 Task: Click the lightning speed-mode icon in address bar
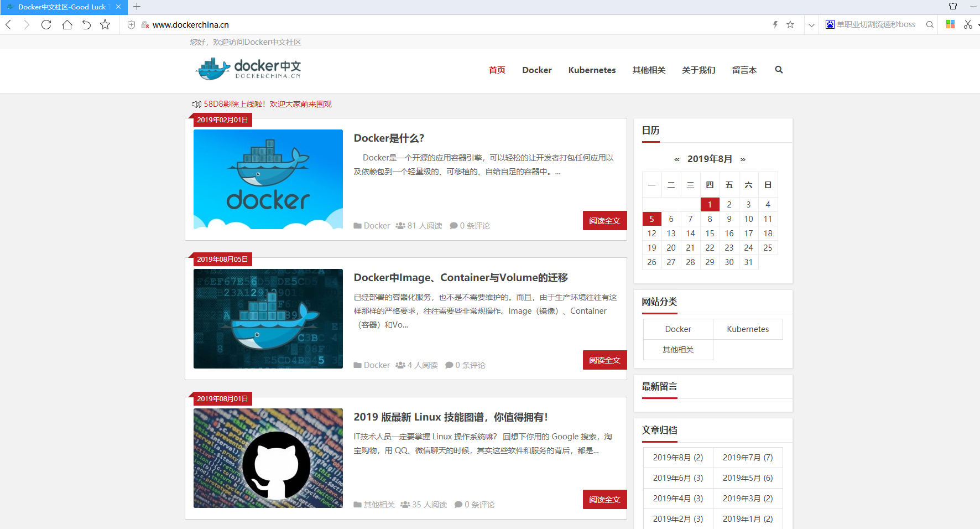pos(775,24)
